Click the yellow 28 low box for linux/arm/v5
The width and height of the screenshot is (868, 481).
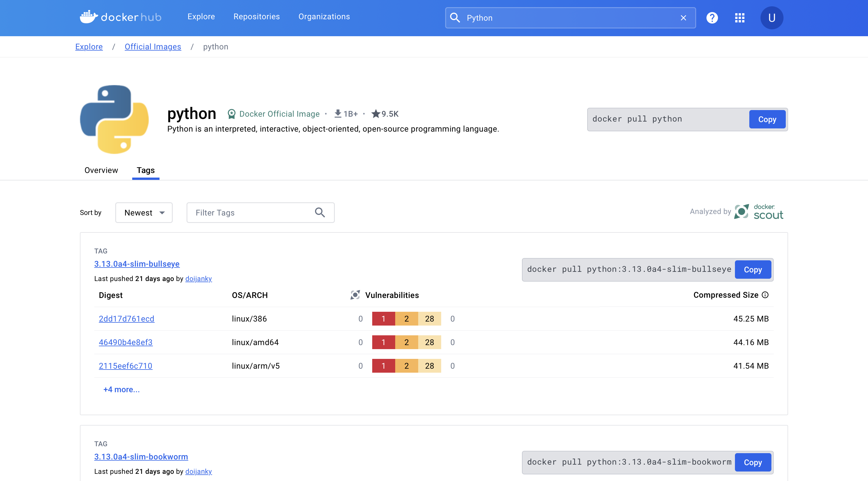tap(429, 366)
